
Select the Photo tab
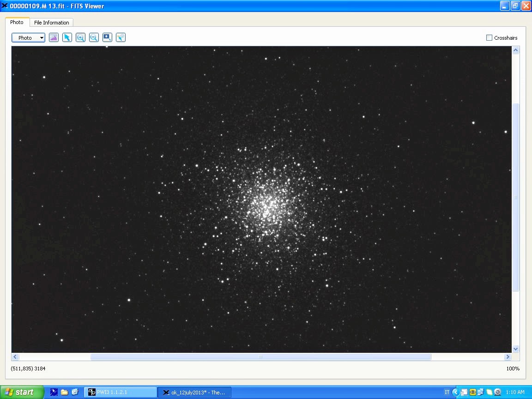[17, 22]
